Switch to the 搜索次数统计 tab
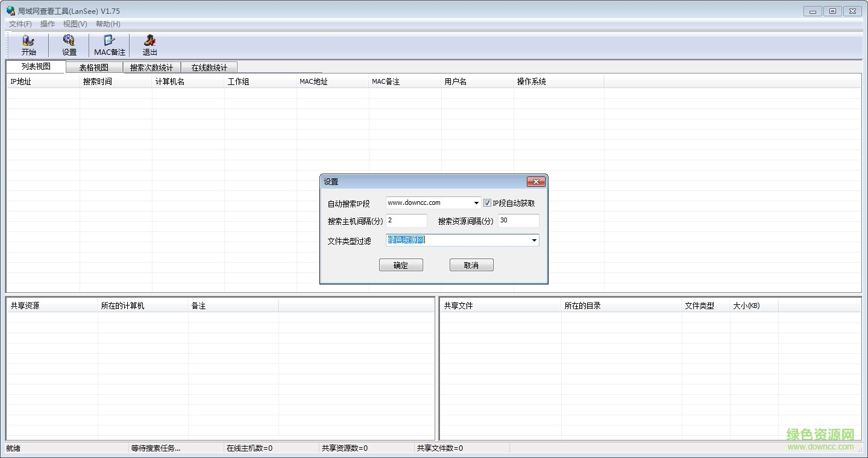The width and height of the screenshot is (868, 458). pos(152,67)
